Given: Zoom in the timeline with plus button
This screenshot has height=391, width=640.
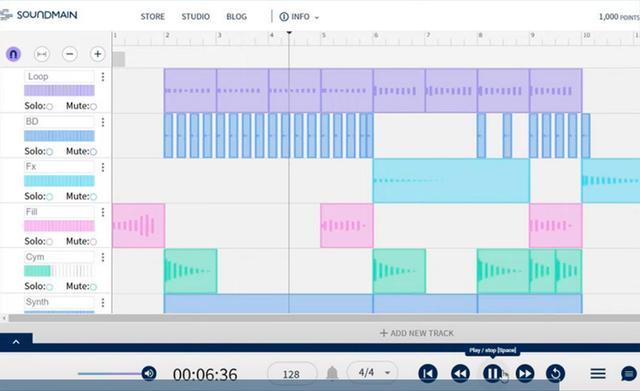Looking at the screenshot, I should tap(98, 54).
